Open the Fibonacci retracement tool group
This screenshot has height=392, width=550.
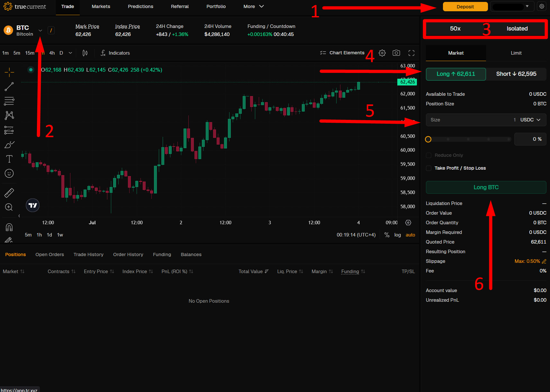[x=9, y=101]
